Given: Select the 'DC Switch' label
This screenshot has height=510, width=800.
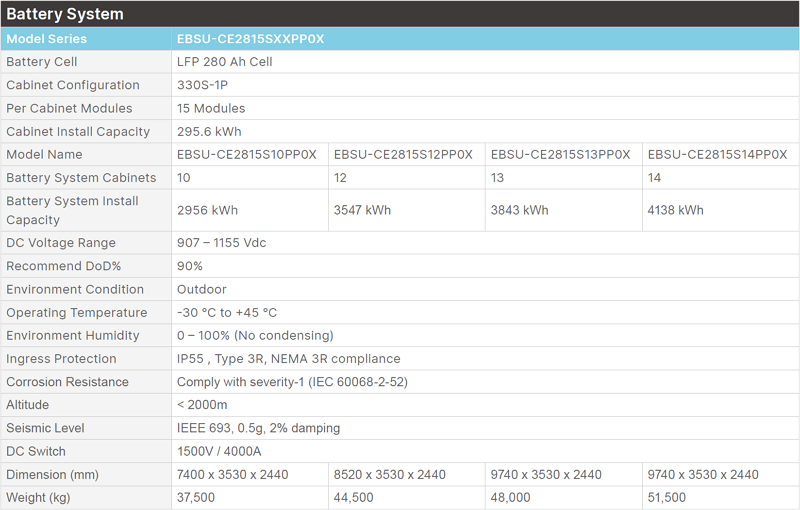Looking at the screenshot, I should (x=36, y=451).
